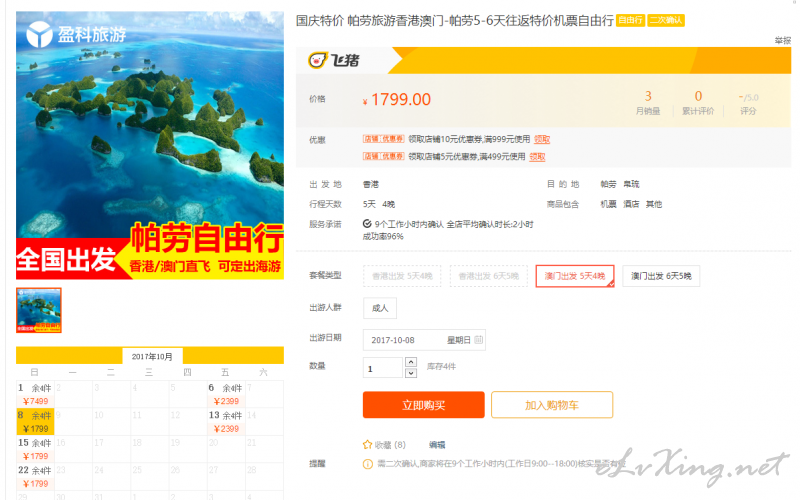Select 成人 traveler type option
This screenshot has height=500, width=800.
point(380,308)
